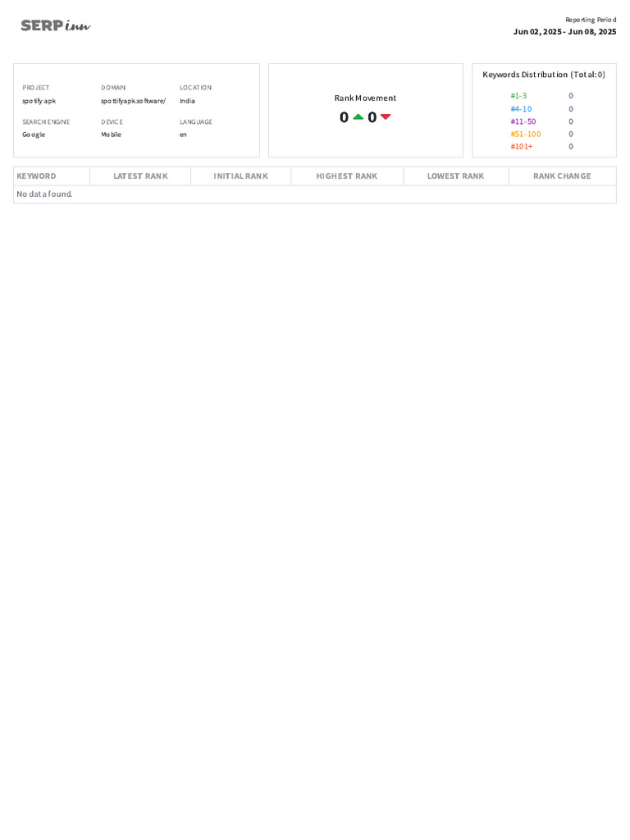Click the 'No data found.' table row
The width and height of the screenshot is (630, 840).
pos(315,194)
